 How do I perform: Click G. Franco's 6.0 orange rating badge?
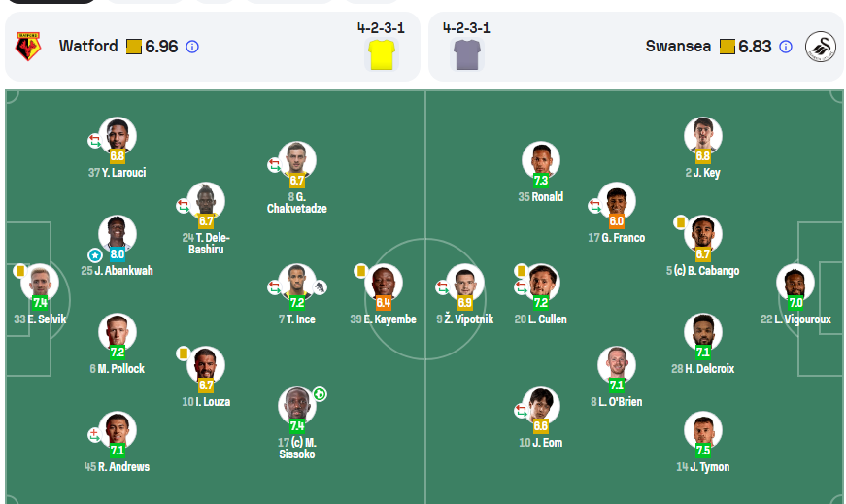(x=617, y=221)
